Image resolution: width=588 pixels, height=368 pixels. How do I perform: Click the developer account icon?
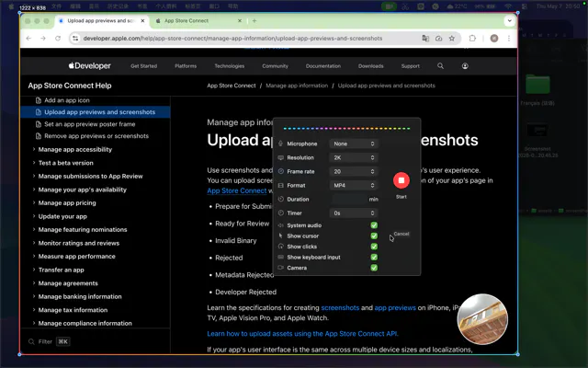pyautogui.click(x=465, y=66)
